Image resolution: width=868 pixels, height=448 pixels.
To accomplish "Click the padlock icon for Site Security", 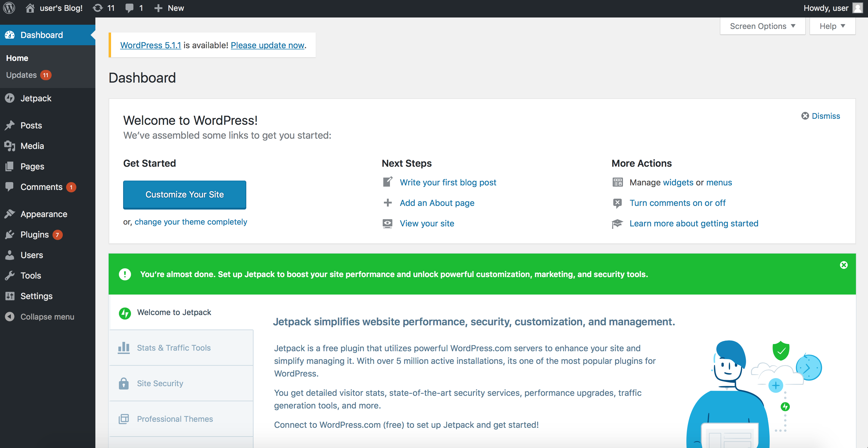I will [x=124, y=383].
